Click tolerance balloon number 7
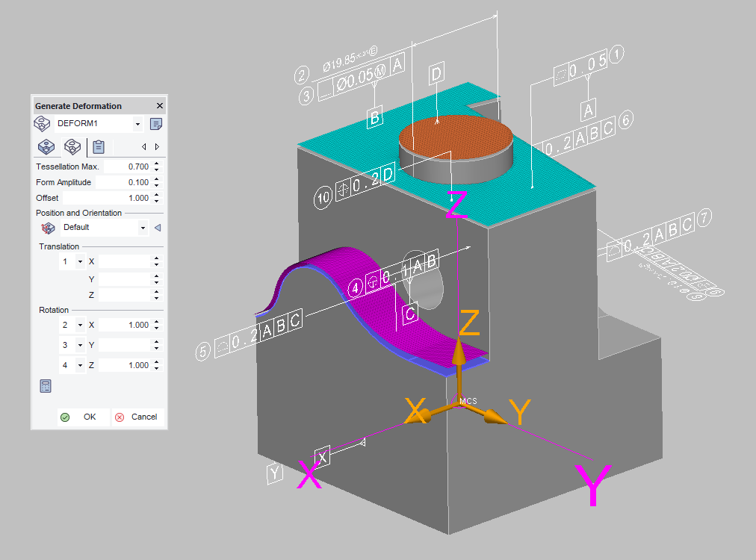 tap(704, 218)
